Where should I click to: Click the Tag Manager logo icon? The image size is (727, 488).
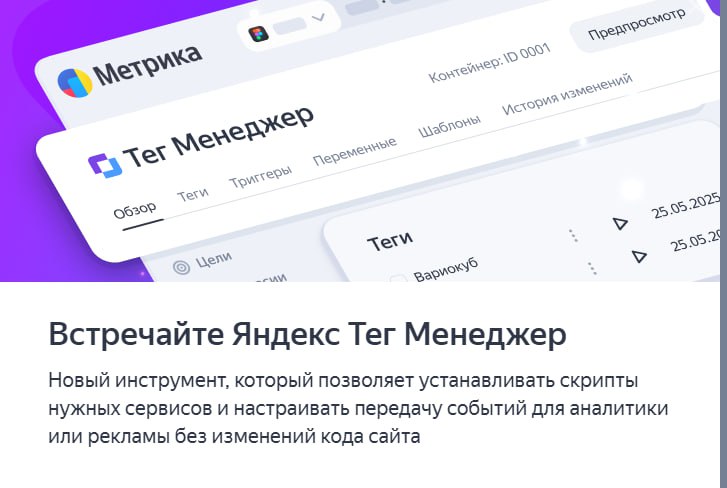[x=105, y=165]
